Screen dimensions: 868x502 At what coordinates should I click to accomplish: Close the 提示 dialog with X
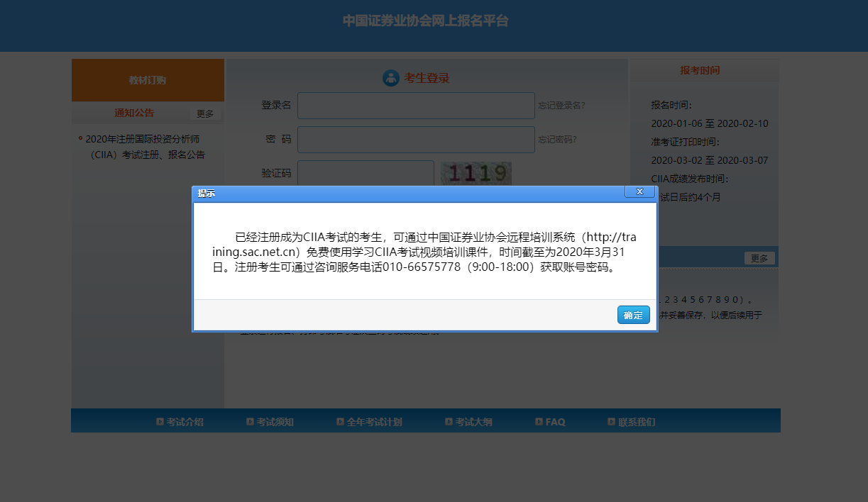coord(639,191)
